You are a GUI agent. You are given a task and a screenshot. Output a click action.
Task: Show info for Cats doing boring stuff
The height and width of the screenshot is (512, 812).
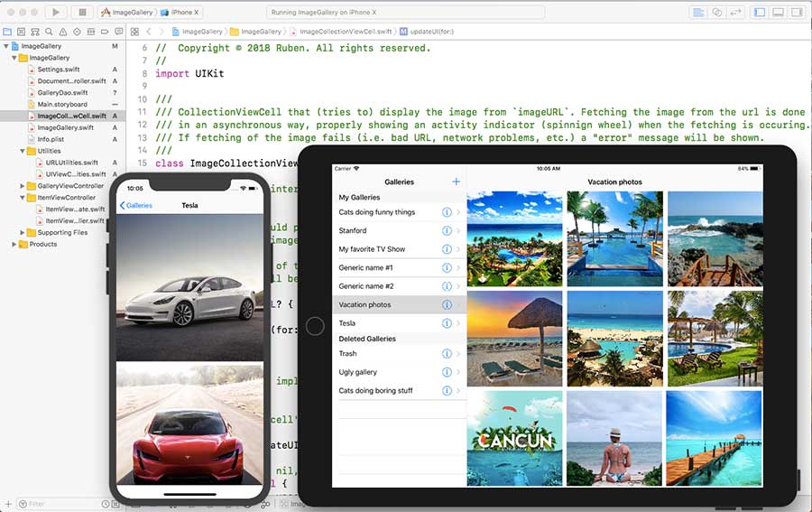click(447, 391)
